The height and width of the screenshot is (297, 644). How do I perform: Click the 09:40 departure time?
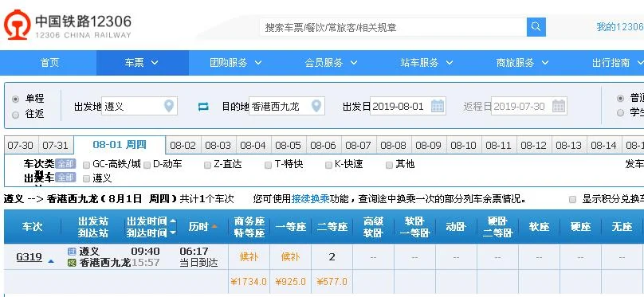145,251
